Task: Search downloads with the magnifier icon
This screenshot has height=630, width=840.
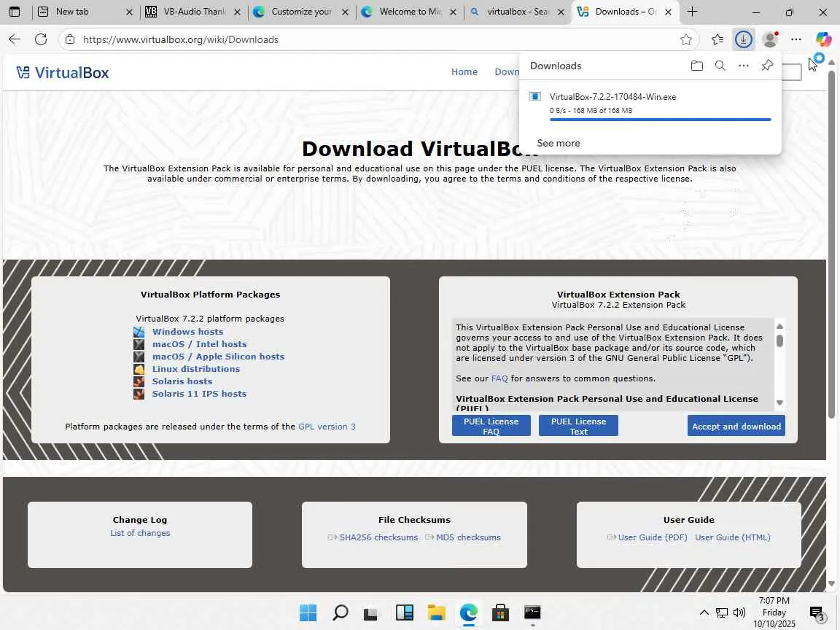Action: pyautogui.click(x=720, y=66)
